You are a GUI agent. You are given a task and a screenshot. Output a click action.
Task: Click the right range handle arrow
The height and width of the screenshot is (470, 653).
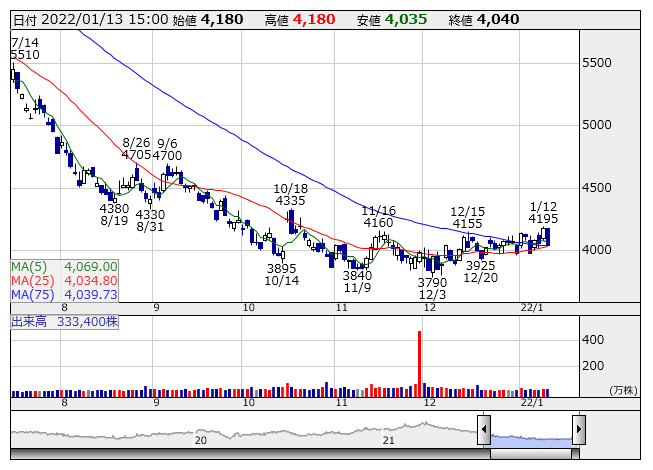(579, 429)
